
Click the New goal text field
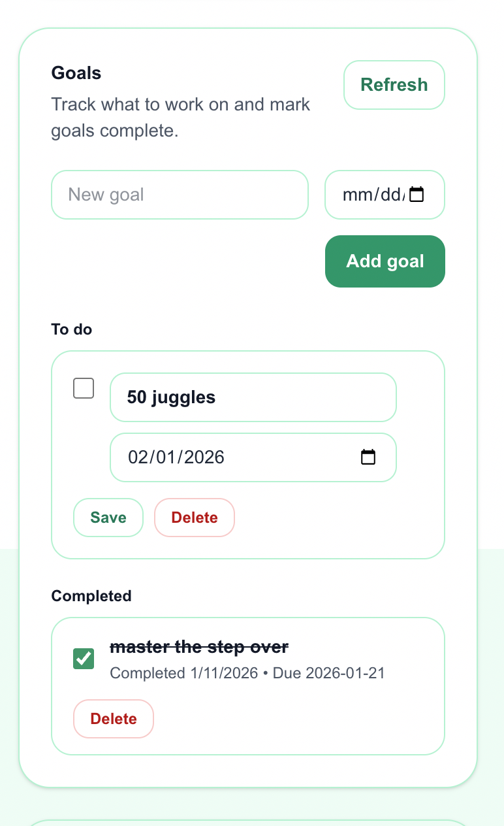[x=180, y=194]
